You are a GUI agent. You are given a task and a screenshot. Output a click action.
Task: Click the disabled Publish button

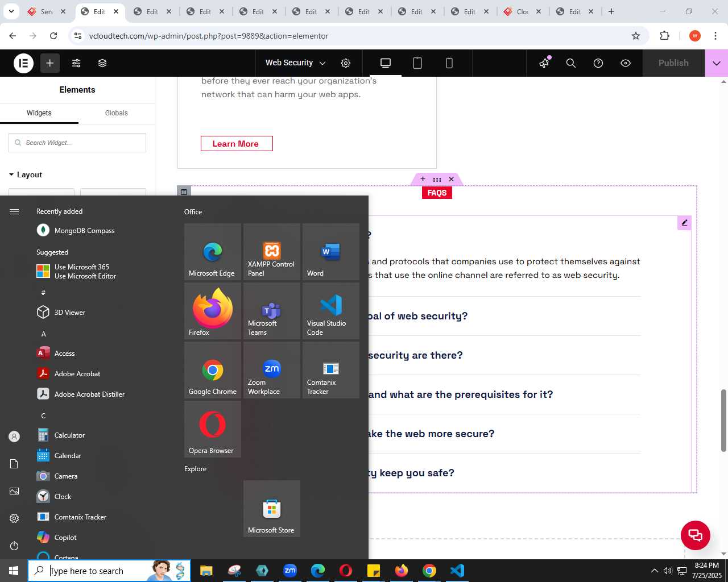[x=673, y=63]
